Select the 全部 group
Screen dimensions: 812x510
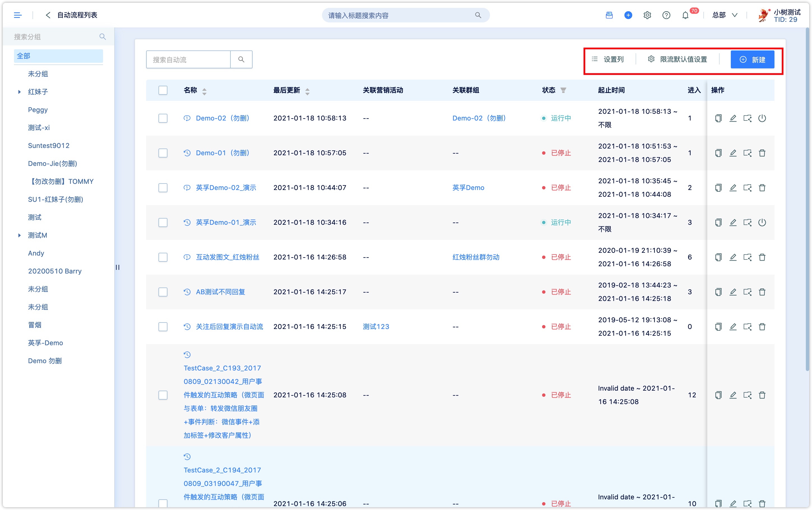(x=58, y=56)
